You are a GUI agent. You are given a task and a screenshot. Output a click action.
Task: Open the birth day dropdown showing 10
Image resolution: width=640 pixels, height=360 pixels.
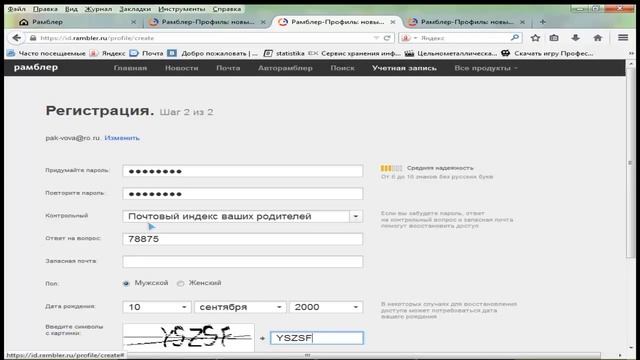point(157,307)
